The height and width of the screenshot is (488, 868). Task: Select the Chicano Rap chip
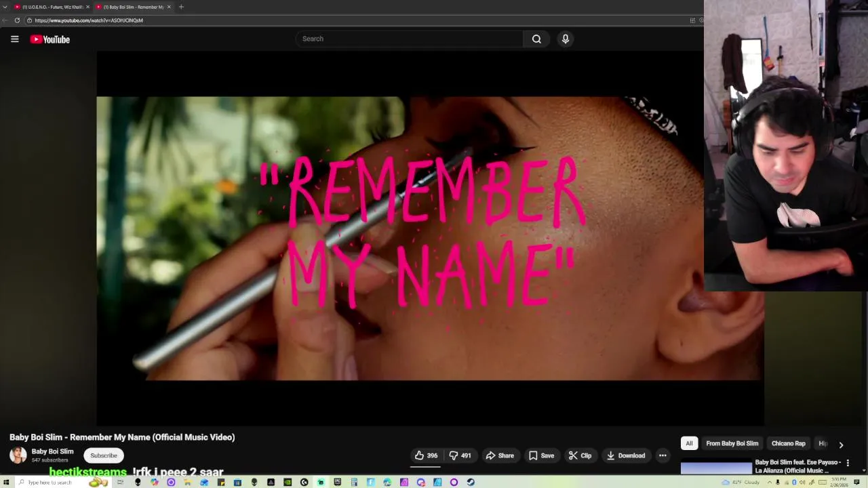click(x=788, y=443)
